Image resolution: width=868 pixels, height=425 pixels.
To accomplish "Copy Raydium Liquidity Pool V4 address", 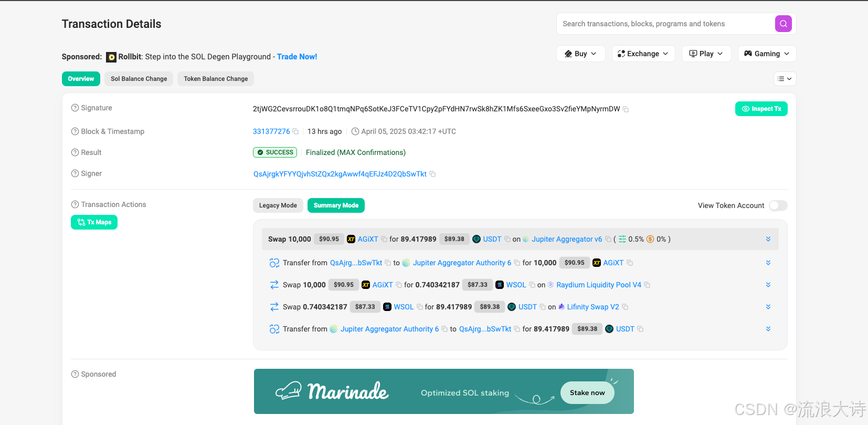I will tap(647, 285).
